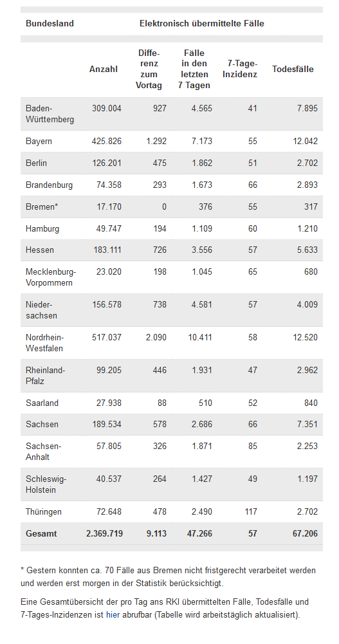The image size is (339, 644).
Task: Click the 7-Tage-Inzidenz column header
Action: tap(243, 69)
